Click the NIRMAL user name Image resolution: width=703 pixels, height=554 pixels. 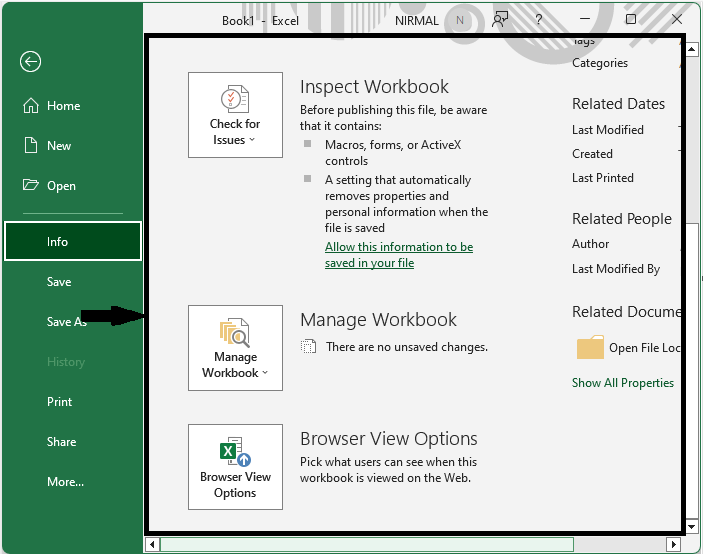[x=417, y=21]
